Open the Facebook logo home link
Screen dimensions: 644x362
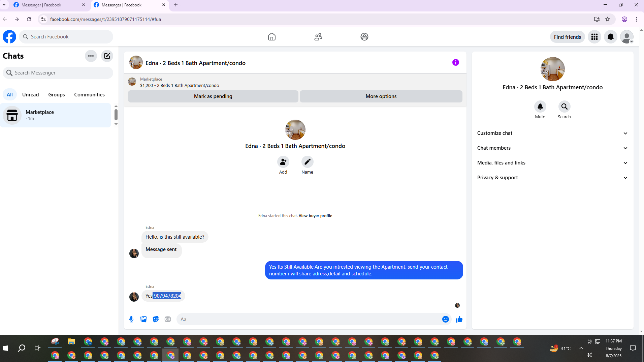click(x=9, y=37)
